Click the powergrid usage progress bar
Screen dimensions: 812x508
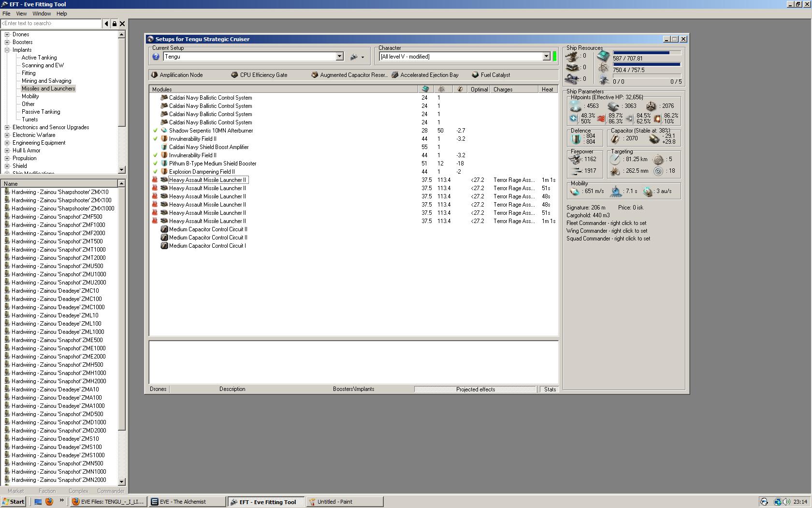(647, 64)
